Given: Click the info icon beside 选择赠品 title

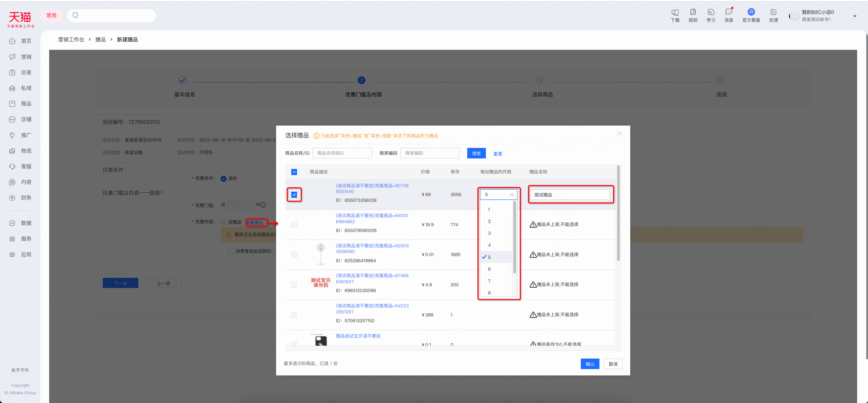Looking at the screenshot, I should tap(316, 136).
